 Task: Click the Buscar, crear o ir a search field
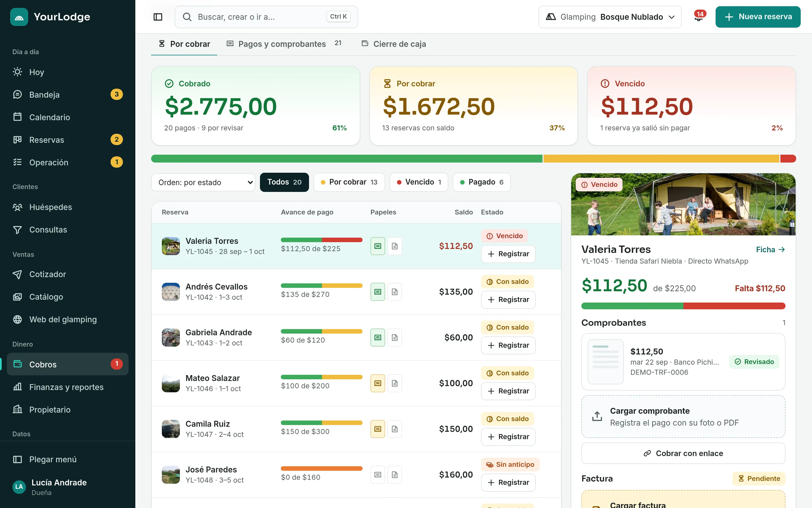pos(266,17)
